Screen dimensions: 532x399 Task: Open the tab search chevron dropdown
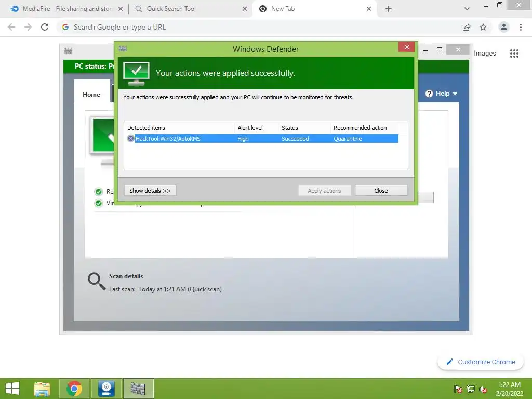coord(467,9)
